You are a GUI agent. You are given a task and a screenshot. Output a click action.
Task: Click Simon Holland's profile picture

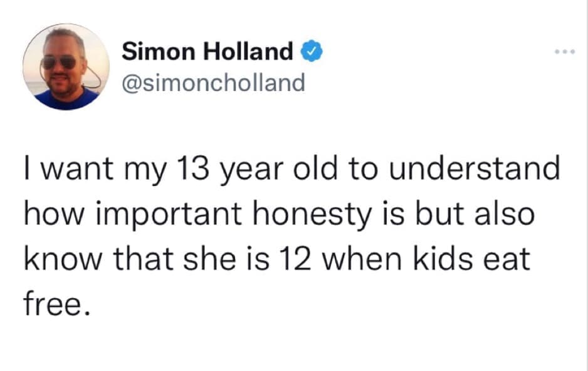coord(65,67)
